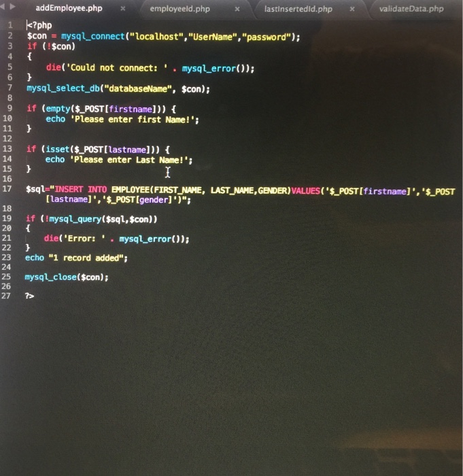463x476 pixels.
Task: Click 'INSERT INTO' in the SQL string
Action: pos(81,190)
